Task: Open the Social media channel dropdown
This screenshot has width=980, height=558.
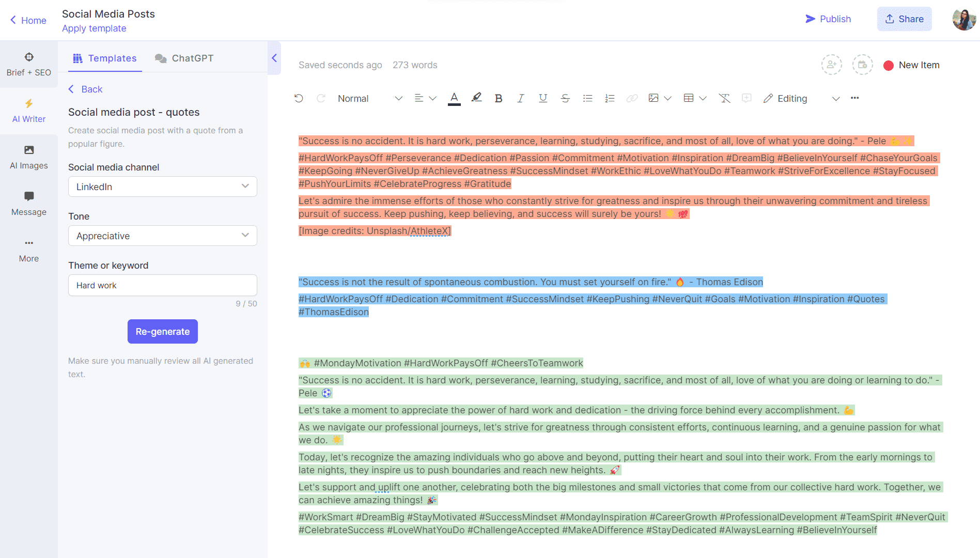Action: [x=163, y=187]
